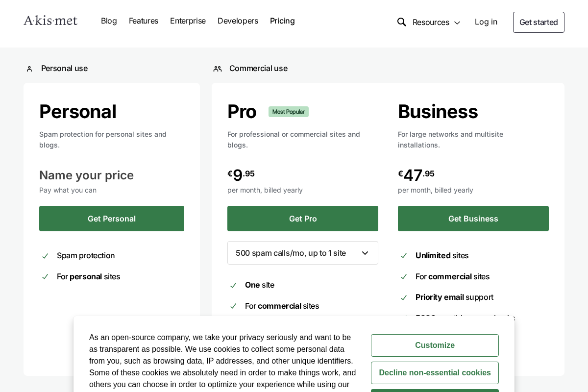Image resolution: width=588 pixels, height=392 pixels.
Task: Click checkmark beside For personal sites
Action: pyautogui.click(x=45, y=277)
